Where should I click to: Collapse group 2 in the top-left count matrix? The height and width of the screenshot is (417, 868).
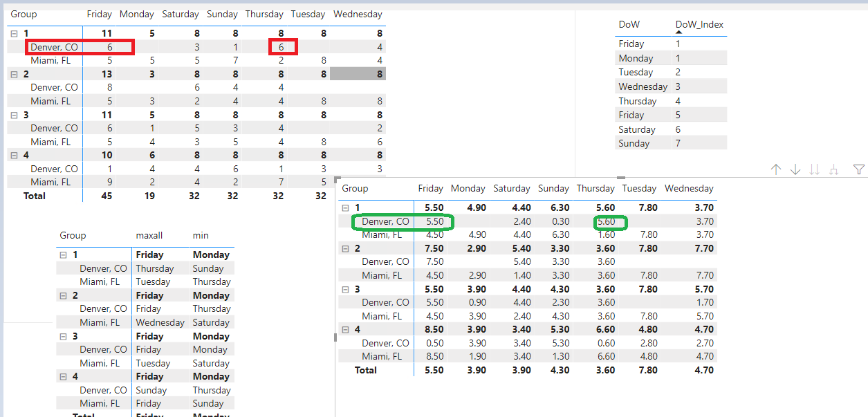pos(14,74)
